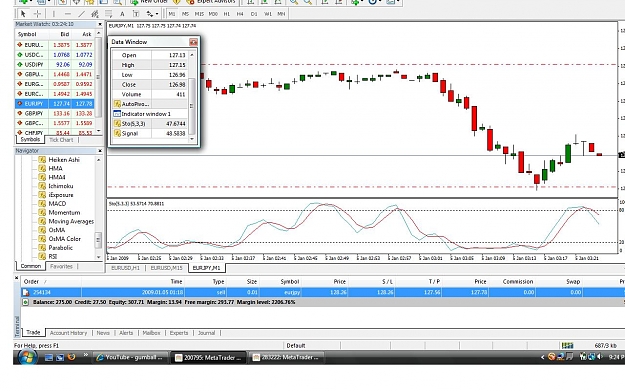
Task: Select the cursor arrow tool
Action: [x=23, y=14]
